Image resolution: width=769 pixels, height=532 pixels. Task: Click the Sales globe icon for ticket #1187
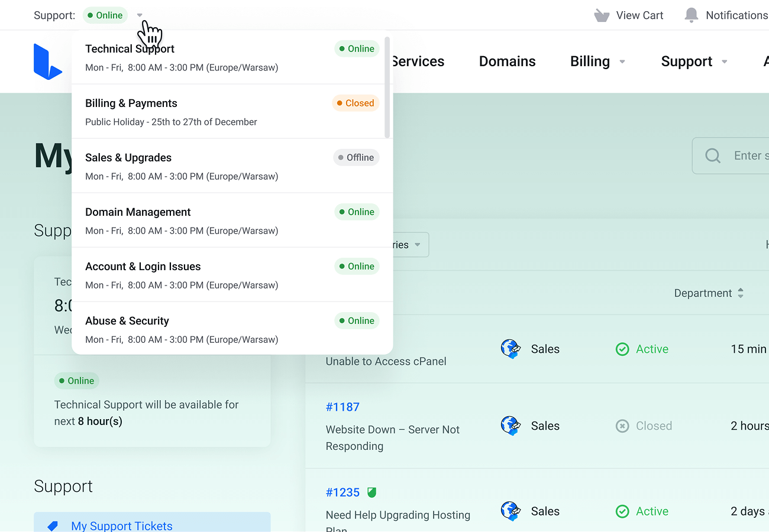coord(510,426)
